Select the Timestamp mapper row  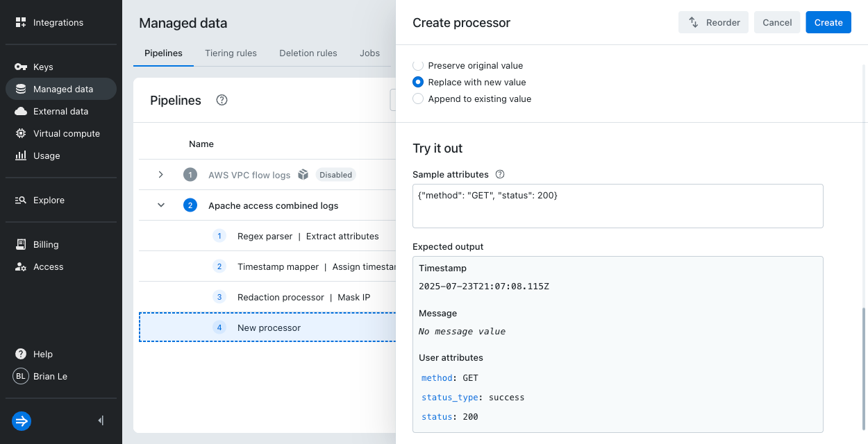point(267,266)
